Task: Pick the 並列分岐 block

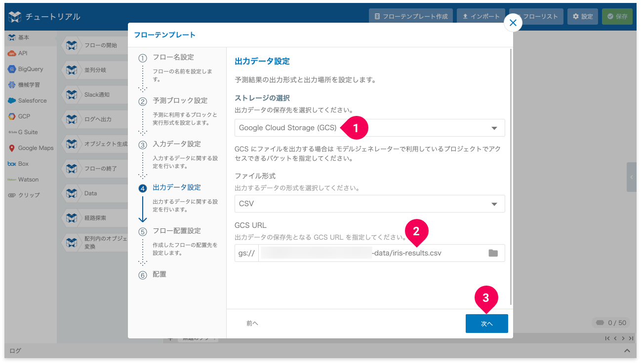Action: coord(95,70)
